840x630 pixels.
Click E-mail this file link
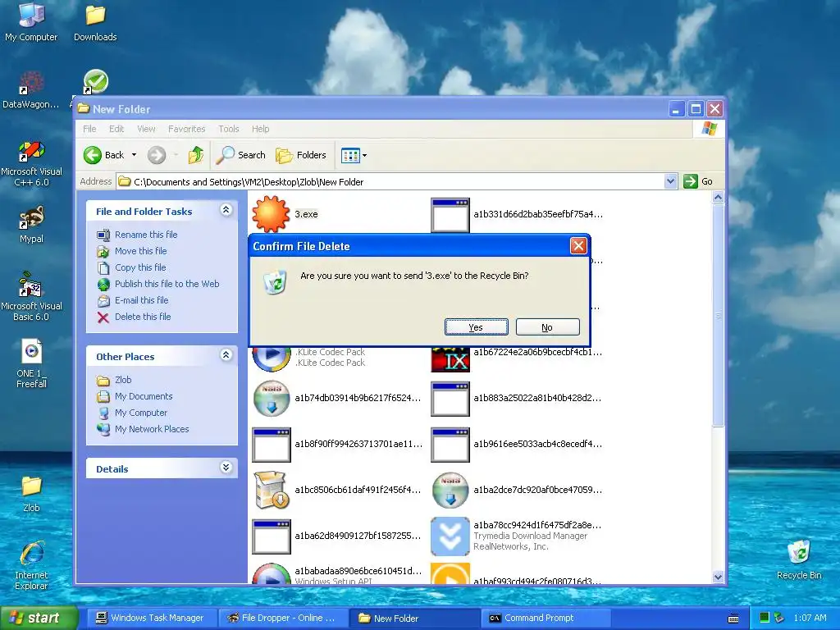[141, 300]
